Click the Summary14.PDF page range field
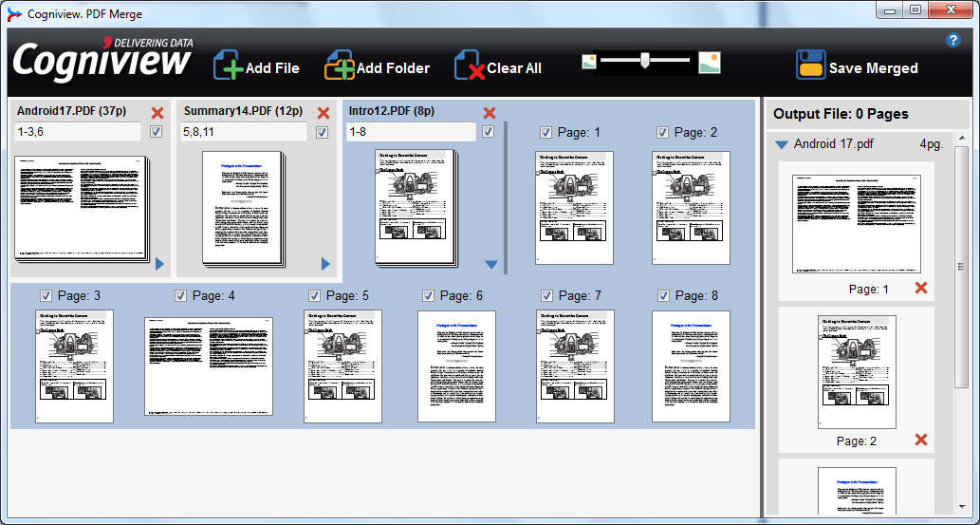 [x=244, y=131]
